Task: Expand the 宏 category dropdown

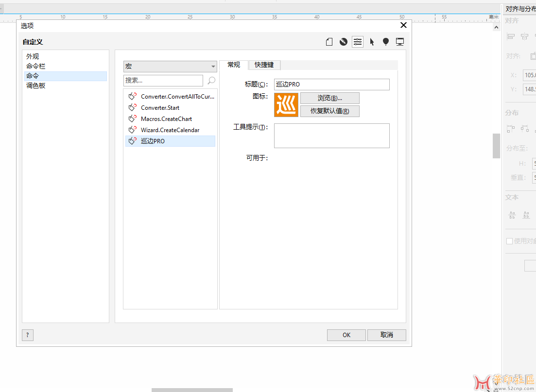Action: tap(170, 67)
